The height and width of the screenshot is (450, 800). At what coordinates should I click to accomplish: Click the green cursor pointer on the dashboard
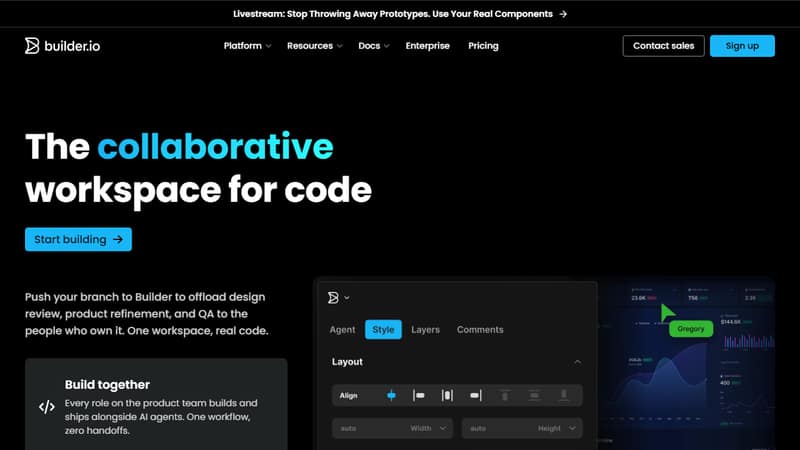667,312
